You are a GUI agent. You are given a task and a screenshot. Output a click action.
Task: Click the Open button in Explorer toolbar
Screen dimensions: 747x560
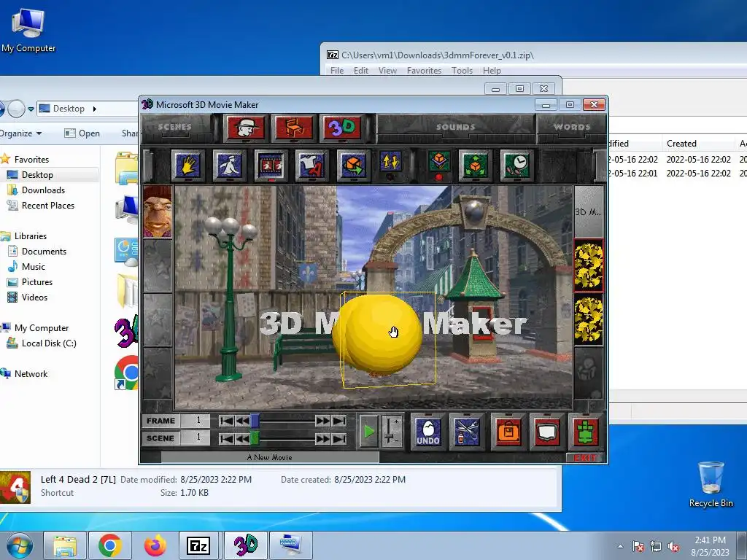(x=82, y=133)
